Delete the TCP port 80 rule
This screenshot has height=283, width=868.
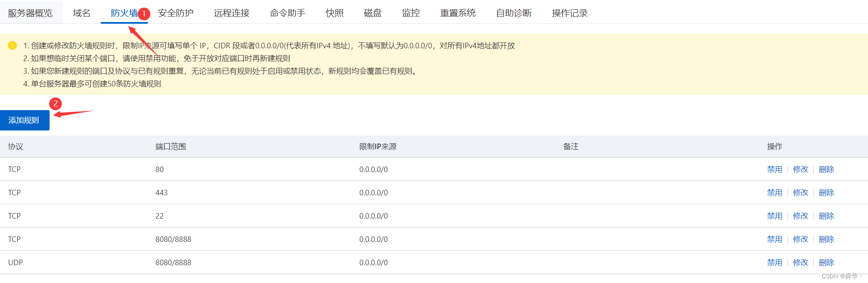tap(826, 169)
